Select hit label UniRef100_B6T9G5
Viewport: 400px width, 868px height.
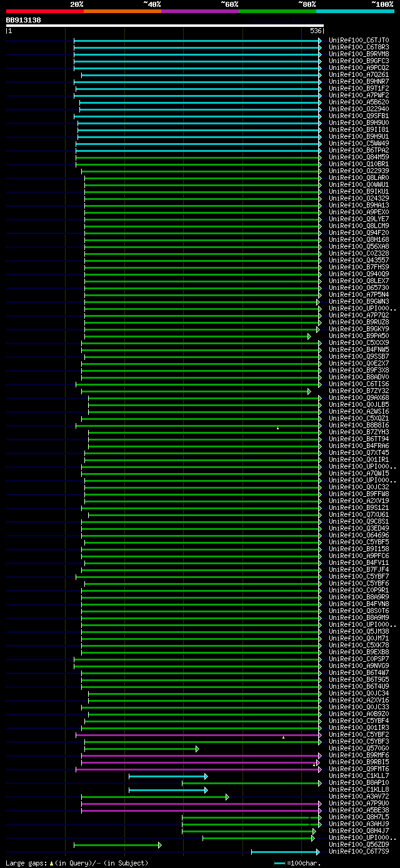(x=359, y=680)
